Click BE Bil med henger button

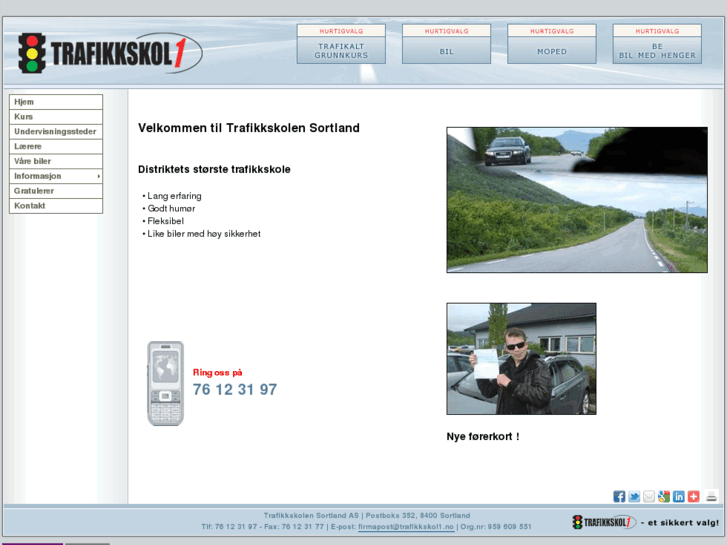(657, 44)
